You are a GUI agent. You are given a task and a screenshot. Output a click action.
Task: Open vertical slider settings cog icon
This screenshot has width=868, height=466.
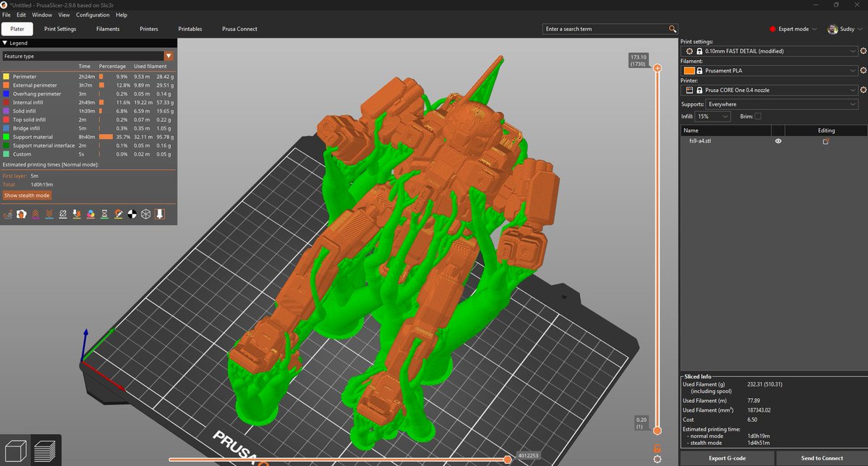click(x=657, y=459)
